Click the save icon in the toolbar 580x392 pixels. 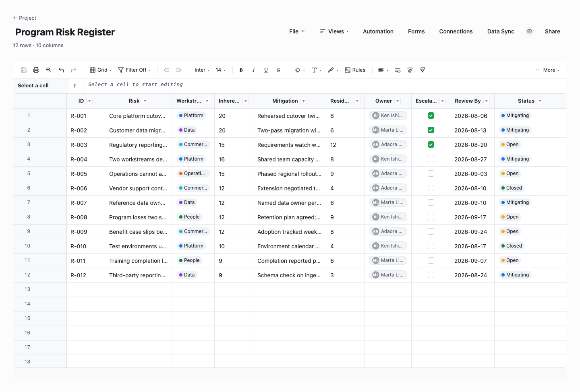click(24, 70)
